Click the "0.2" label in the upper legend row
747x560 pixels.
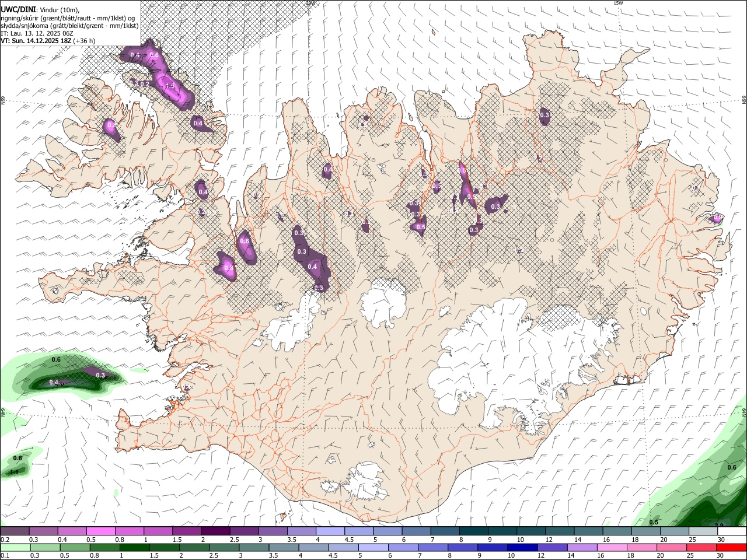coord(5,540)
